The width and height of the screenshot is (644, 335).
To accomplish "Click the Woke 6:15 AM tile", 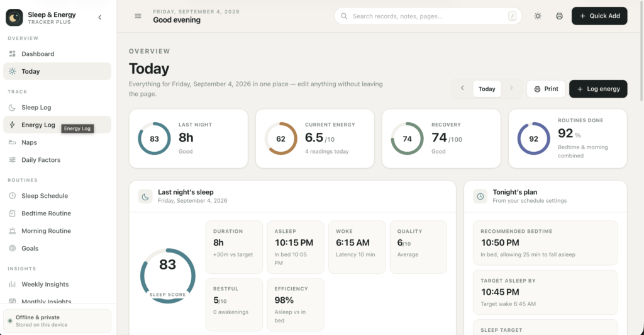I will pyautogui.click(x=357, y=247).
